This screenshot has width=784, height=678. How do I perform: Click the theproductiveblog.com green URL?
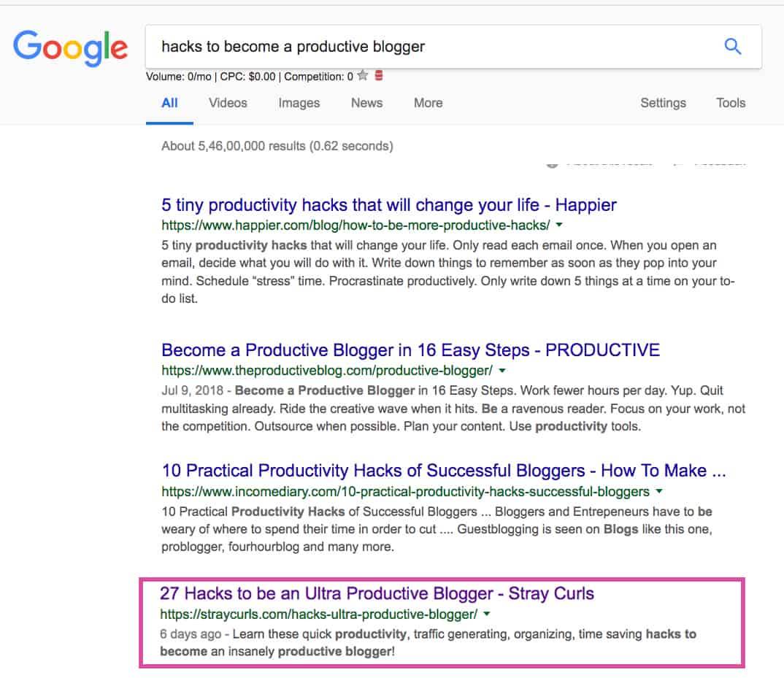327,371
